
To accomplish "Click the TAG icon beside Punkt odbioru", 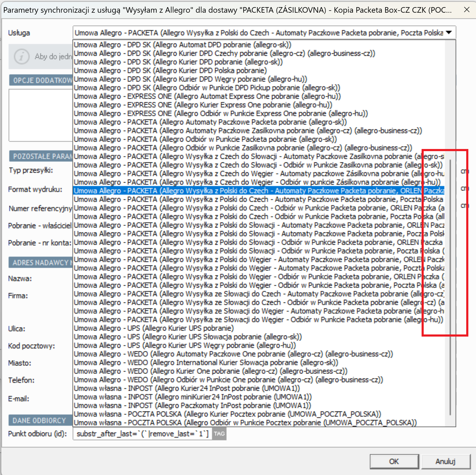I will tap(219, 434).
